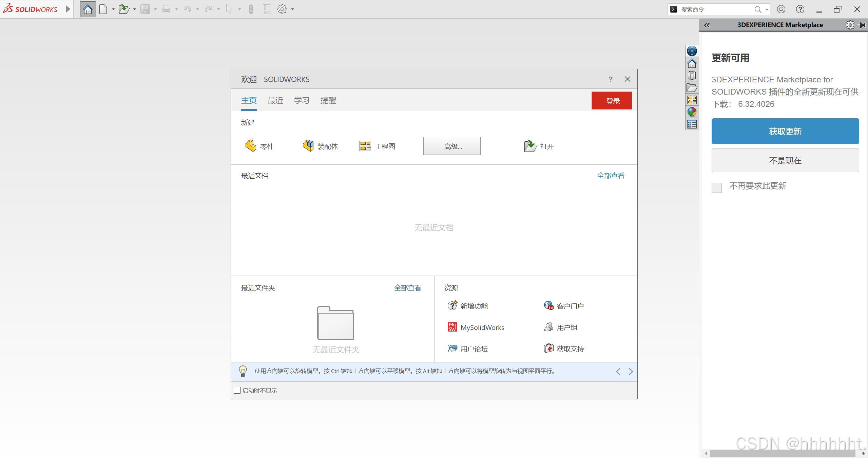Viewport: 868px width, 458px height.
Task: Create a new Part (零件) document
Action: (x=259, y=146)
